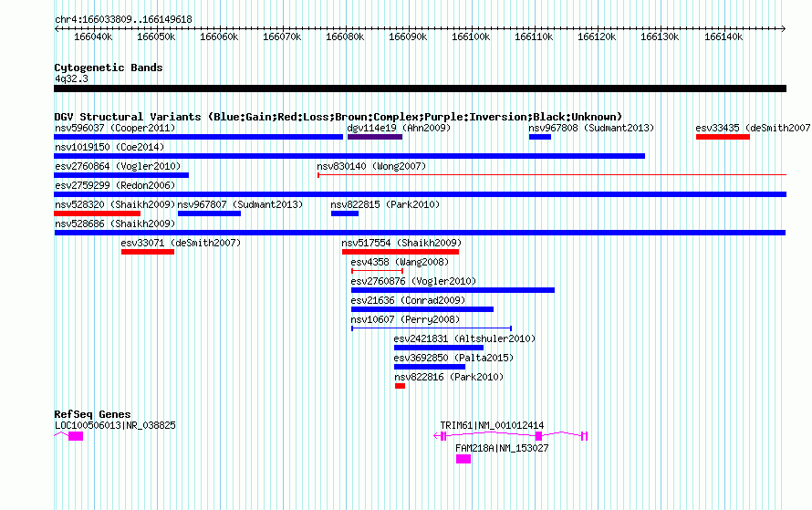Click the LOC100506013 gene exon block
Viewport: 812px width, 510px height.
click(x=76, y=436)
